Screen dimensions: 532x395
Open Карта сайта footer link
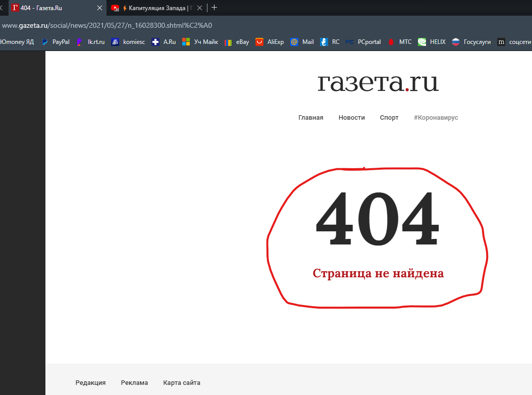(x=181, y=382)
